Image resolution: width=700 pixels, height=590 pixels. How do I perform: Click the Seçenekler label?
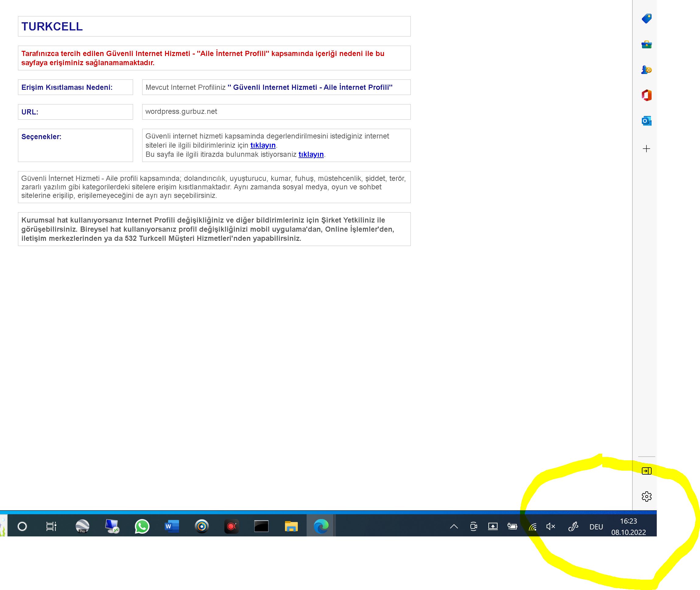[x=41, y=136]
